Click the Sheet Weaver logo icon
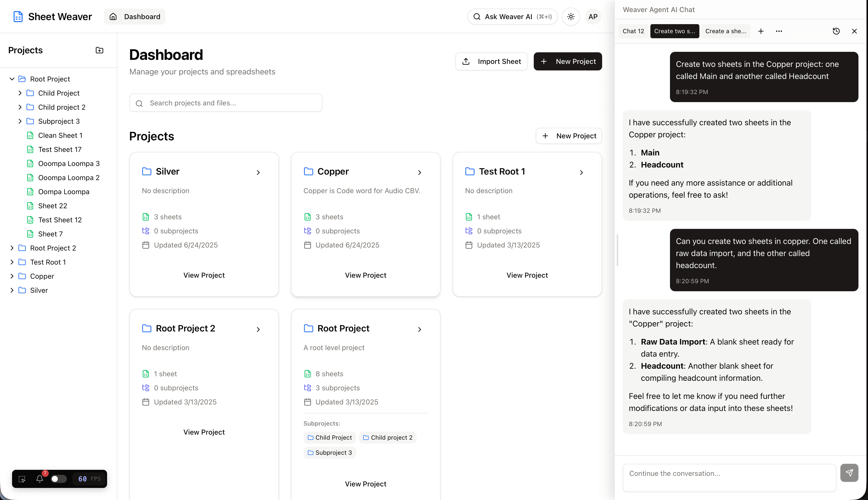The image size is (868, 500). (18, 16)
